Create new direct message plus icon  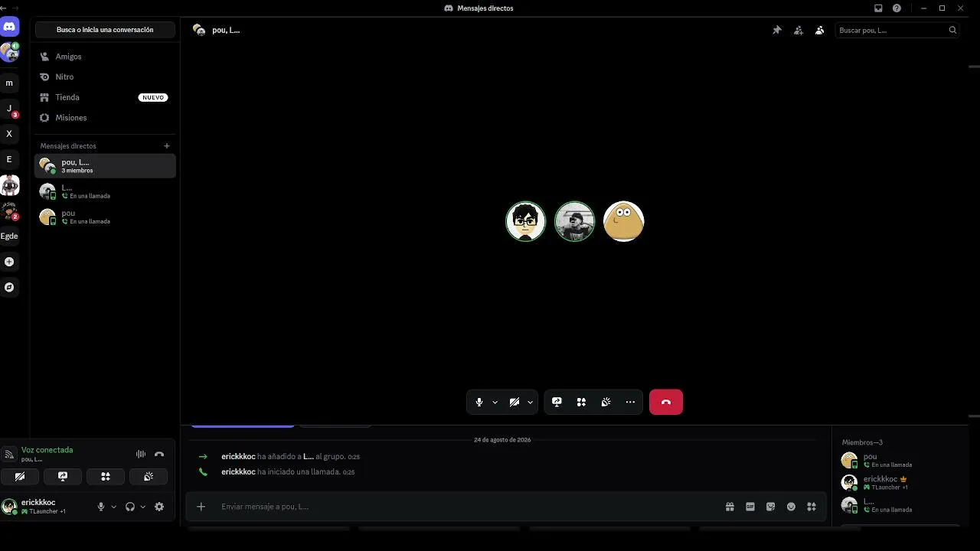click(167, 145)
